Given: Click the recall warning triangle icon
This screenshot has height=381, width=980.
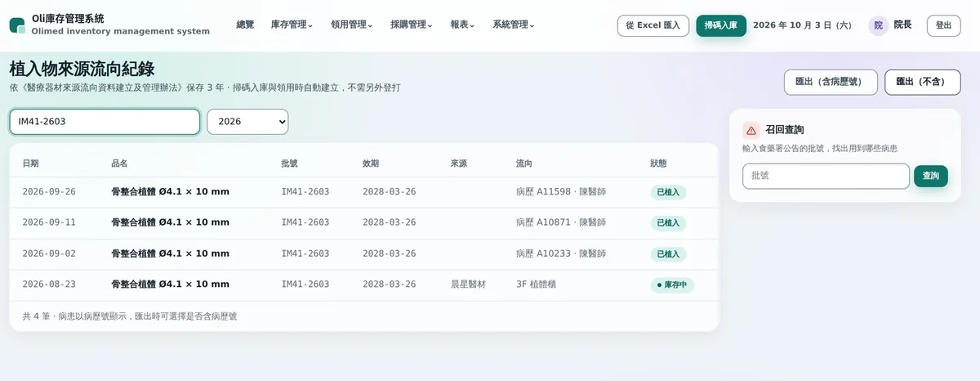Looking at the screenshot, I should [751, 130].
